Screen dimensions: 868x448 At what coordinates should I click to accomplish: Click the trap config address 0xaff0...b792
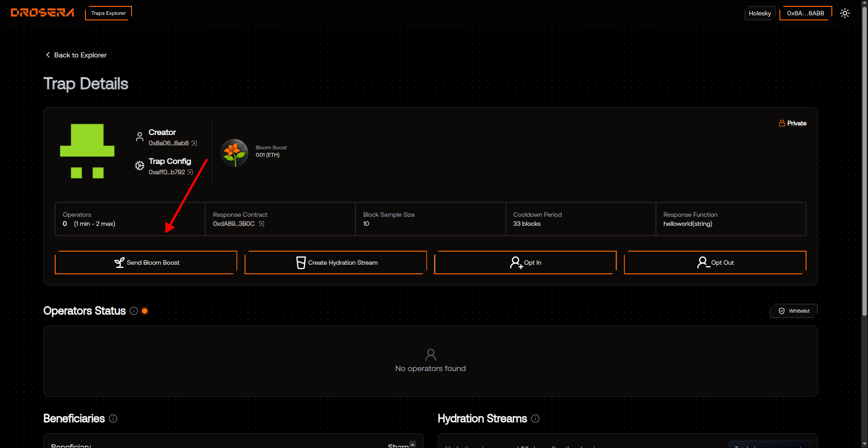click(167, 172)
